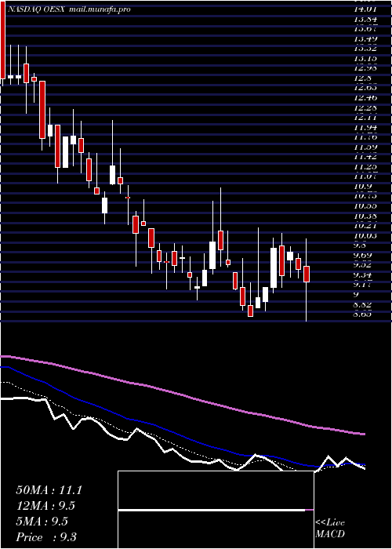392x549 pixels.
Task: Click the 'Price : 9.3' readout
Action: pos(46,537)
